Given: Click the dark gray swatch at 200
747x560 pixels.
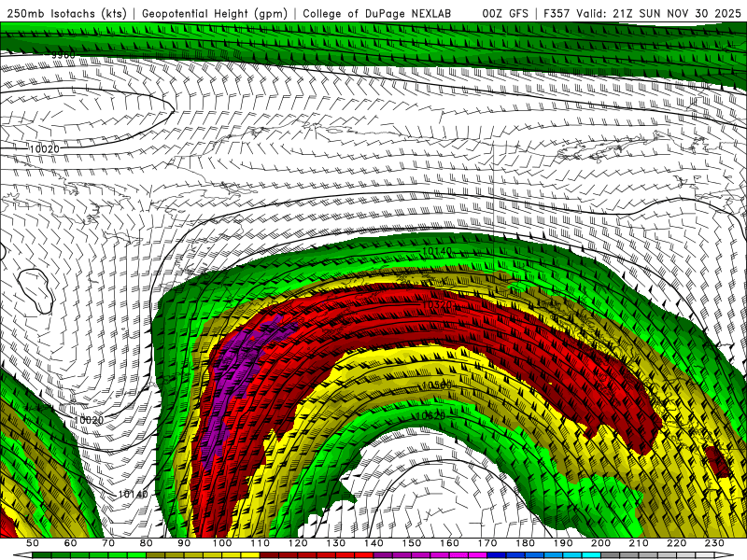Looking at the screenshot, I should point(611,555).
